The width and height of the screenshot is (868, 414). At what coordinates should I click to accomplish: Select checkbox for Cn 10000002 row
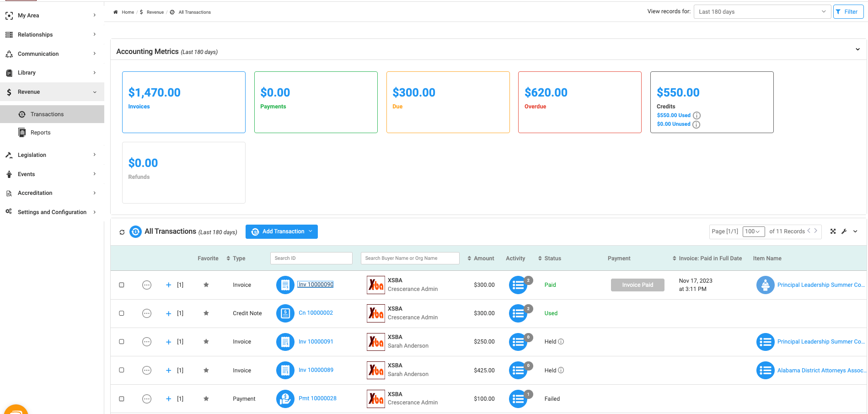coord(122,313)
